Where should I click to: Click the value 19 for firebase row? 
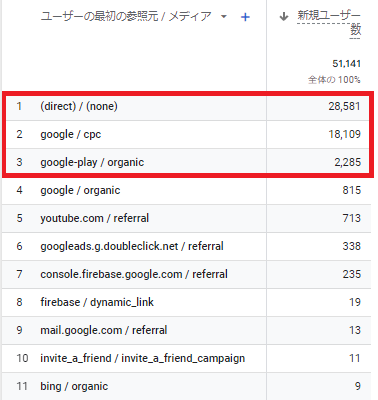click(x=355, y=302)
